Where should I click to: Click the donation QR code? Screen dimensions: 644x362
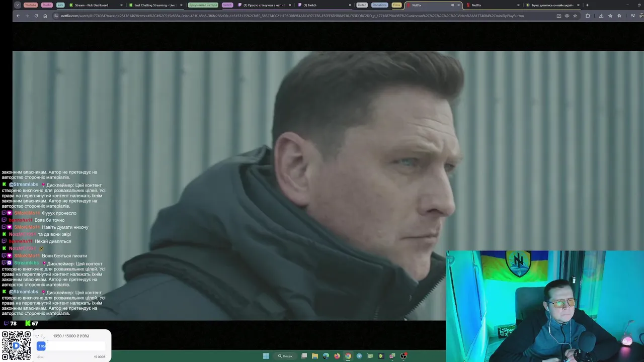pos(16,345)
